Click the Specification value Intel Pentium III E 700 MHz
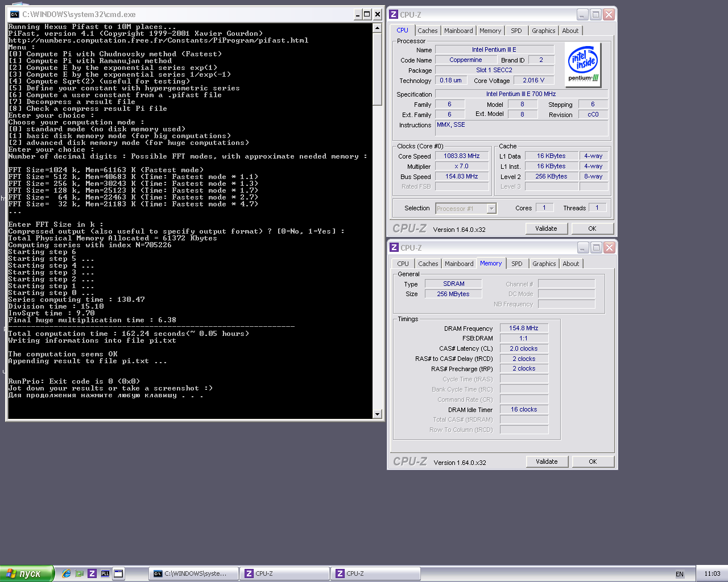 522,94
